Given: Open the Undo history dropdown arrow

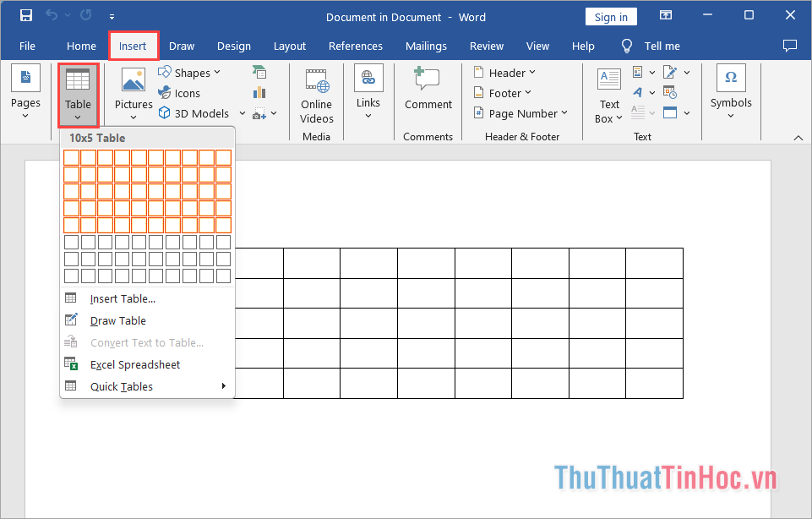Looking at the screenshot, I should pyautogui.click(x=68, y=15).
